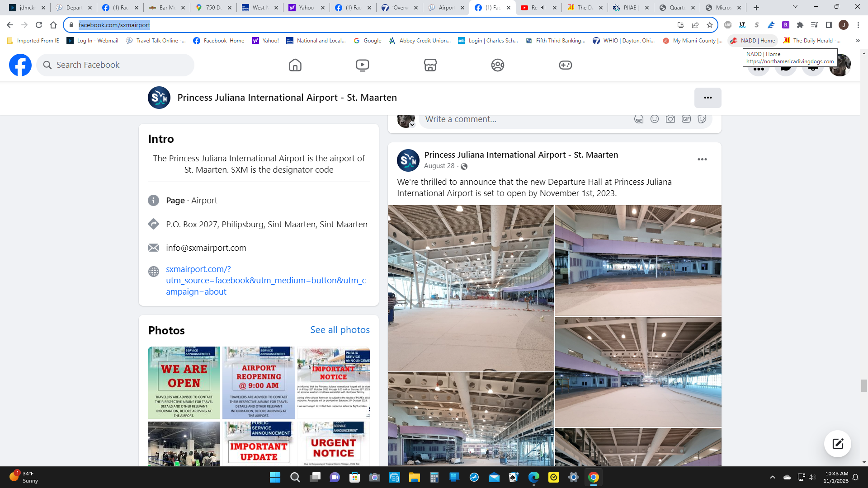This screenshot has width=868, height=488.
Task: Open the 'Important Notice' photo thumbnail
Action: pyautogui.click(x=333, y=383)
